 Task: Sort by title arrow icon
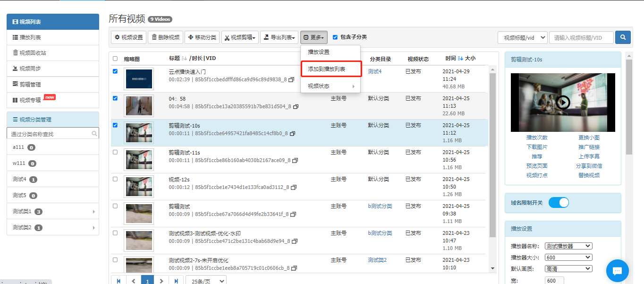[x=185, y=59]
